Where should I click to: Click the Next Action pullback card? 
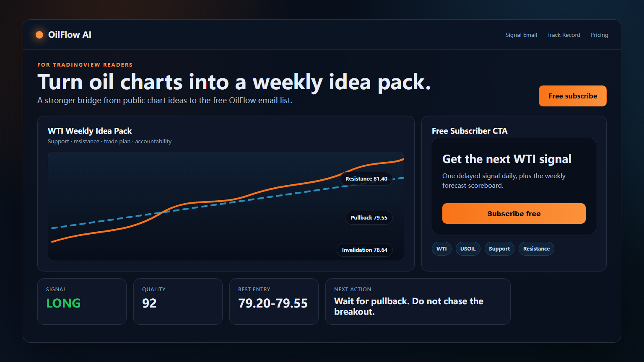coord(418,301)
